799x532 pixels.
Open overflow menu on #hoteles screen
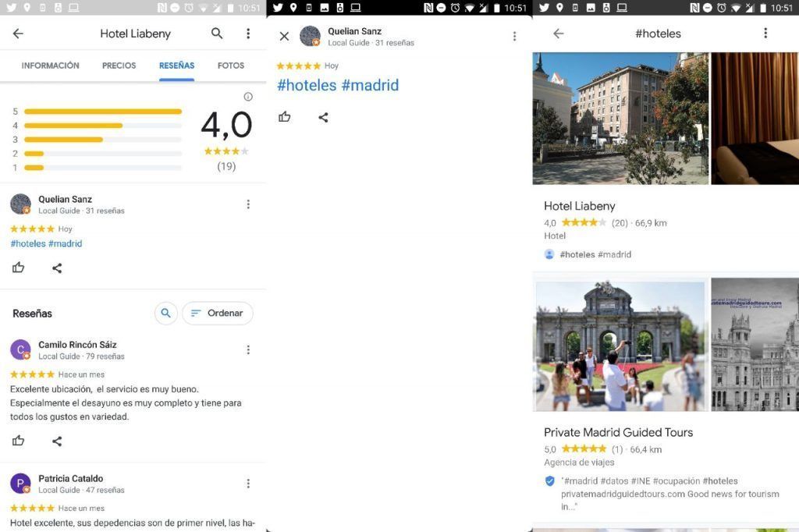click(765, 33)
